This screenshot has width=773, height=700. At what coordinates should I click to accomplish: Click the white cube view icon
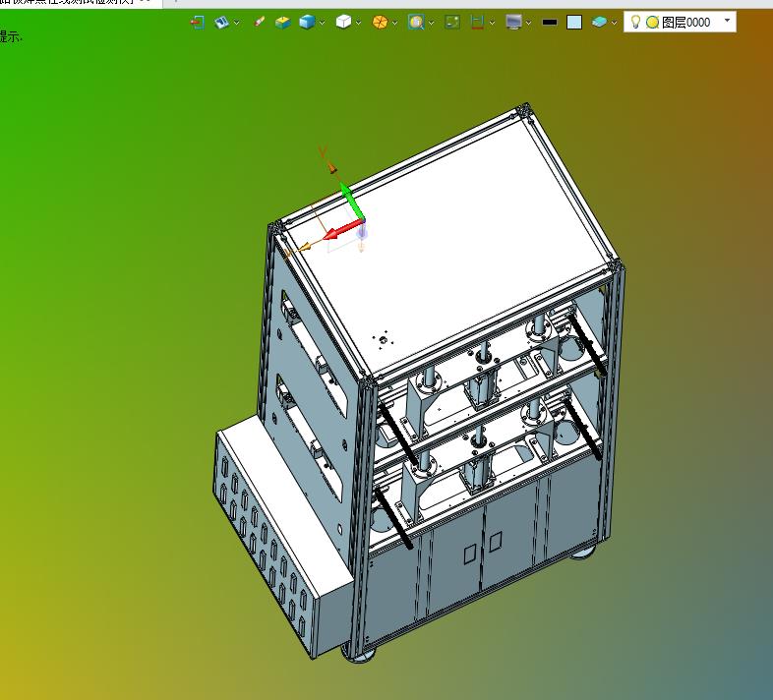coord(343,23)
